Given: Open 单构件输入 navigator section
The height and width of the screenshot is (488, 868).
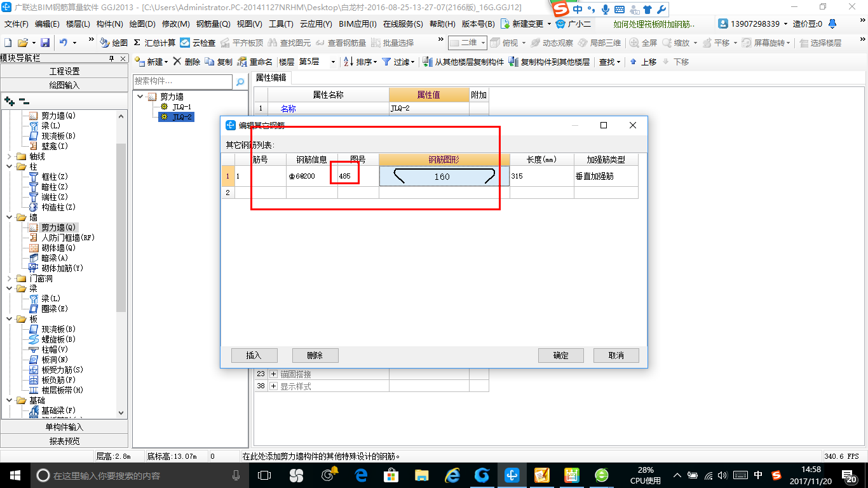Looking at the screenshot, I should tap(64, 427).
